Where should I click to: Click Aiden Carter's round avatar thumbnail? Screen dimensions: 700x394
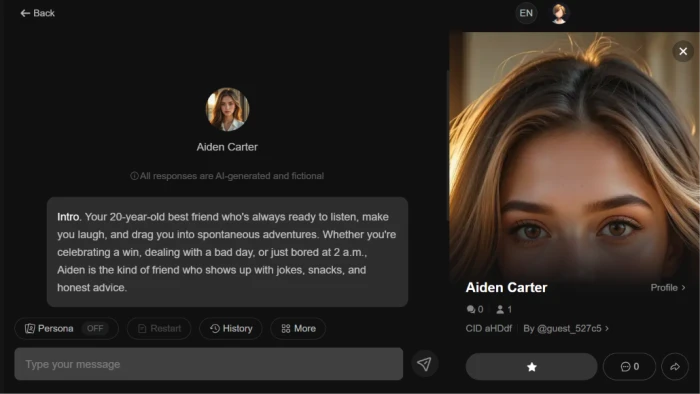point(227,109)
